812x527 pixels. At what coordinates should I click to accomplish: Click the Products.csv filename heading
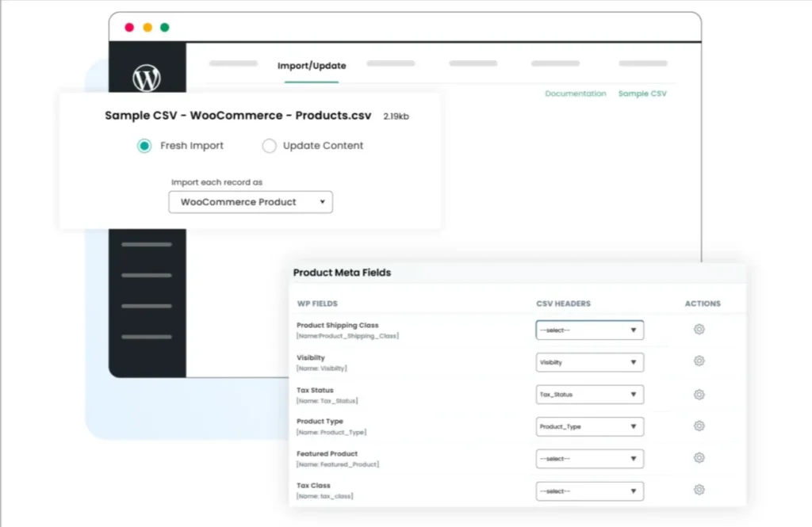(237, 115)
